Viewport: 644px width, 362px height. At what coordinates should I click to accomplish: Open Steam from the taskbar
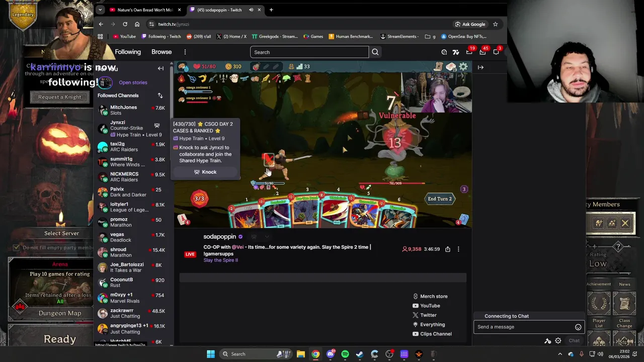point(360,354)
